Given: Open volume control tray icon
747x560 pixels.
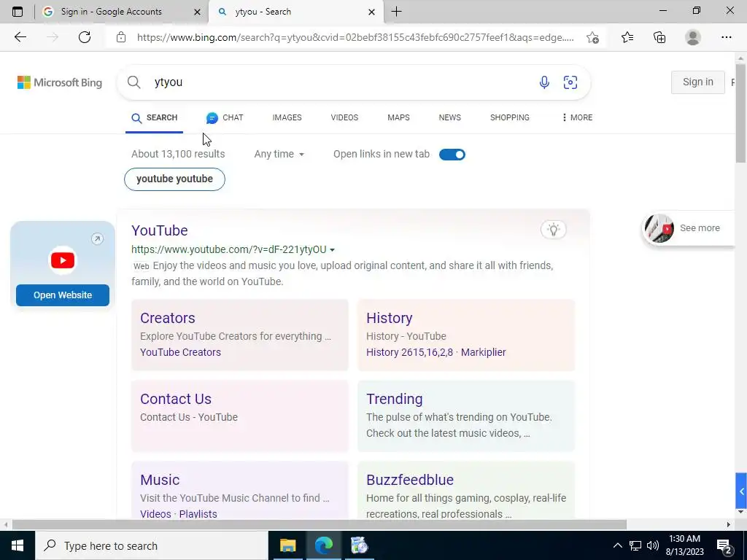Looking at the screenshot, I should pos(653,545).
